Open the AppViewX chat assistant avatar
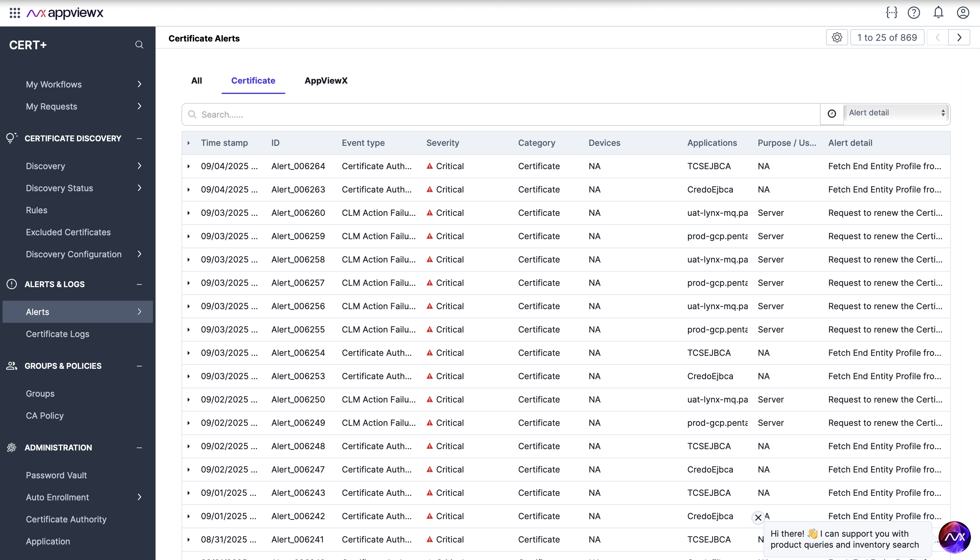 point(954,537)
